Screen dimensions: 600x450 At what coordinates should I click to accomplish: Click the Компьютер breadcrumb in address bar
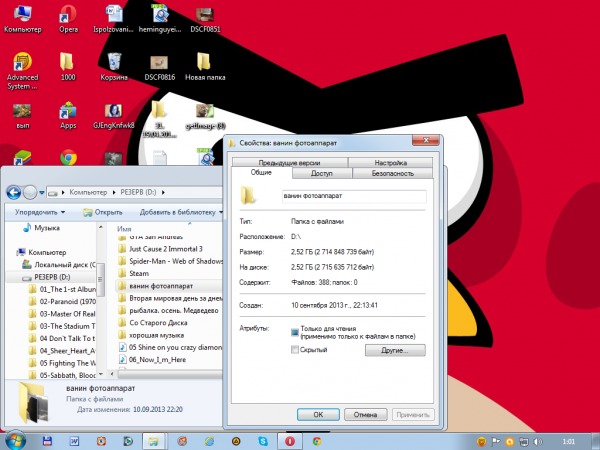88,192
